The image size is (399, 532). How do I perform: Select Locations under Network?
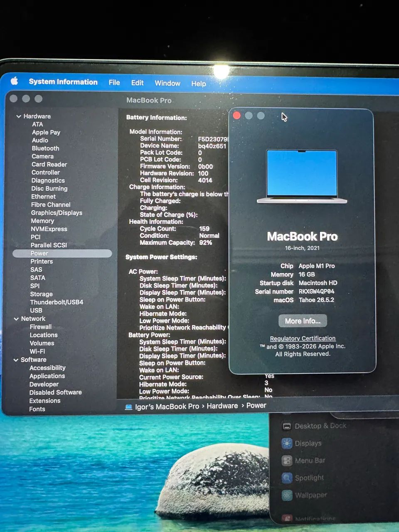click(44, 335)
